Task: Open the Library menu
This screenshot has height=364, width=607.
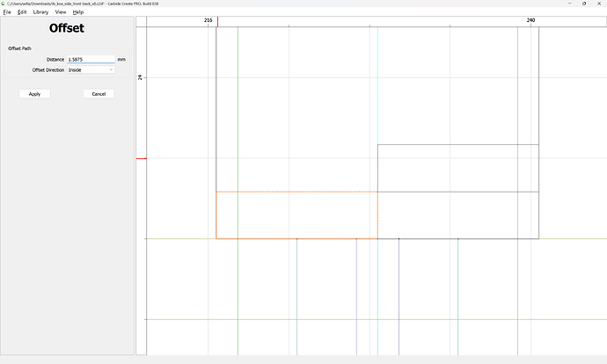Action: click(x=40, y=12)
